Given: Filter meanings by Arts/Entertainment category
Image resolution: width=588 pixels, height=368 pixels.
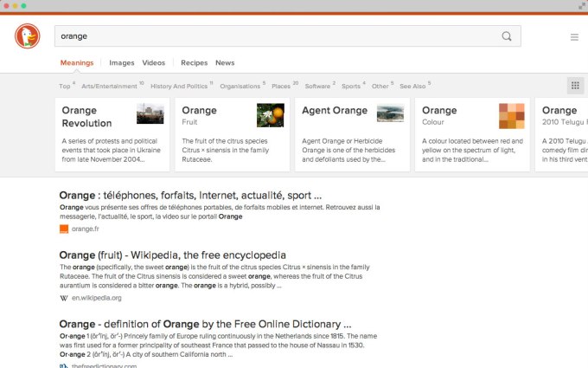Looking at the screenshot, I should tap(109, 87).
